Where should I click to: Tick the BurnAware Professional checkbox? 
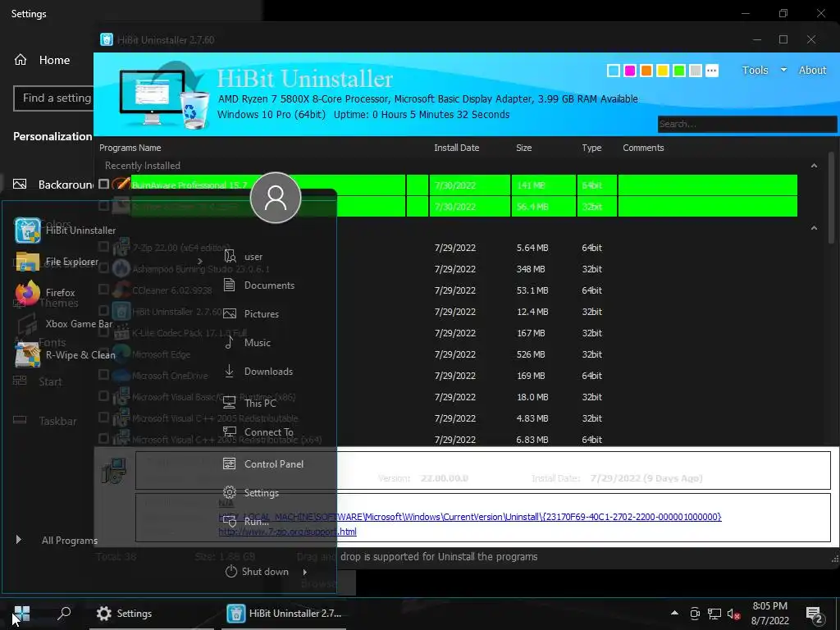(x=104, y=185)
